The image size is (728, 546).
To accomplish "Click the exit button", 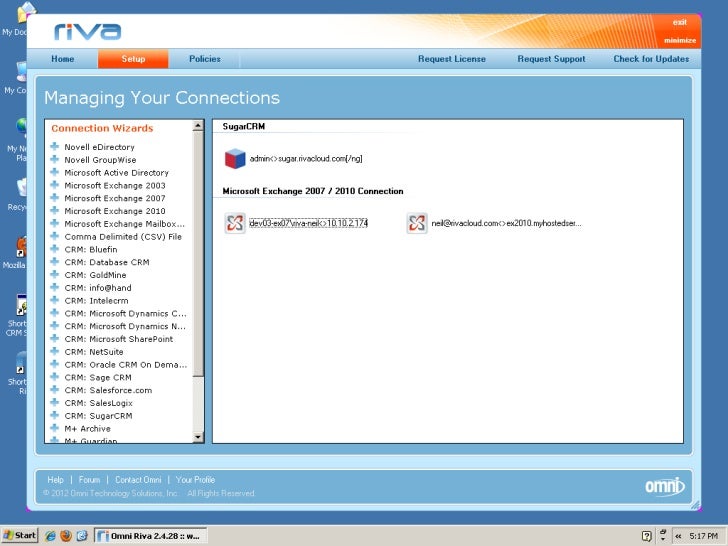I will [680, 22].
